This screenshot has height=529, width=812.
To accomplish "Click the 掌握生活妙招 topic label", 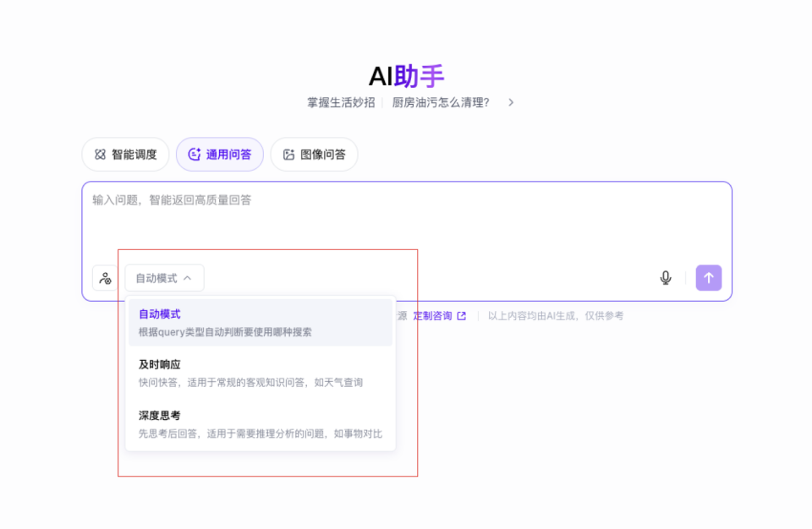I will click(341, 102).
